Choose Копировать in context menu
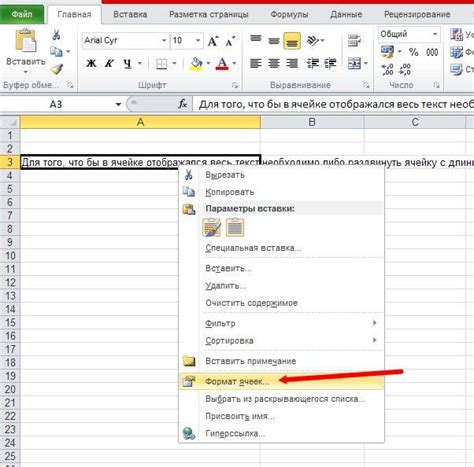 (x=281, y=192)
